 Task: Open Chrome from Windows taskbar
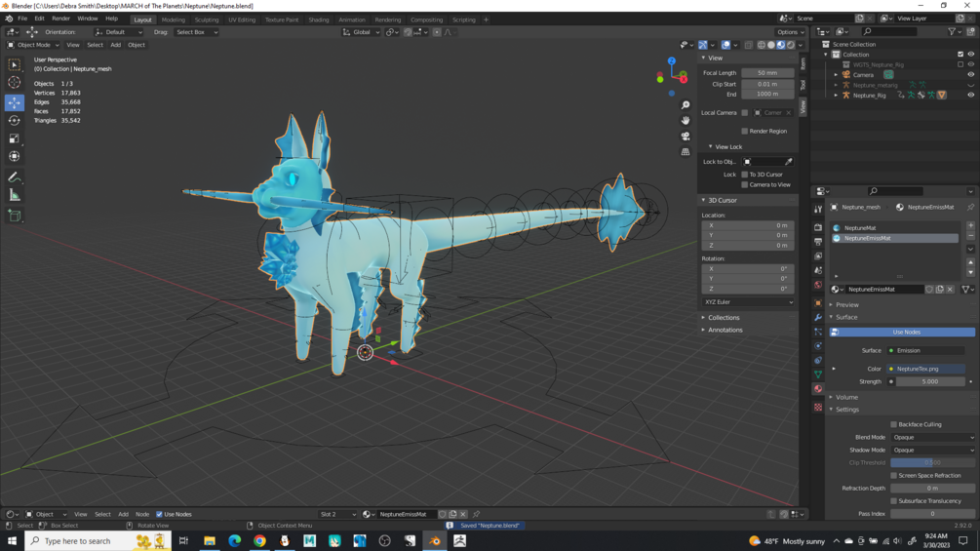point(259,541)
